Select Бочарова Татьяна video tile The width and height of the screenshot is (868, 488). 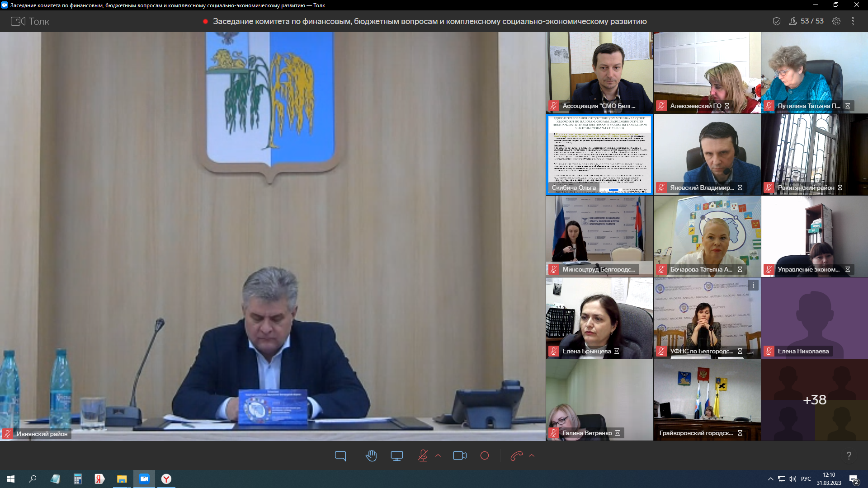point(707,236)
